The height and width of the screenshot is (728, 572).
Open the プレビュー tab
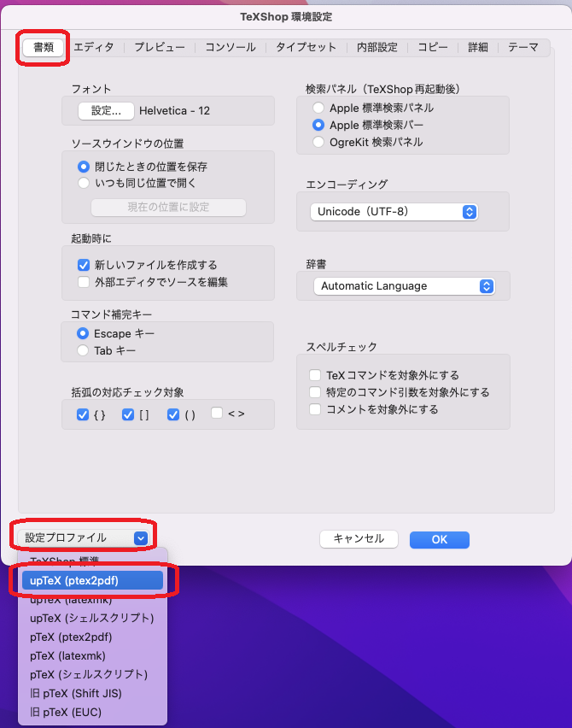pyautogui.click(x=159, y=47)
